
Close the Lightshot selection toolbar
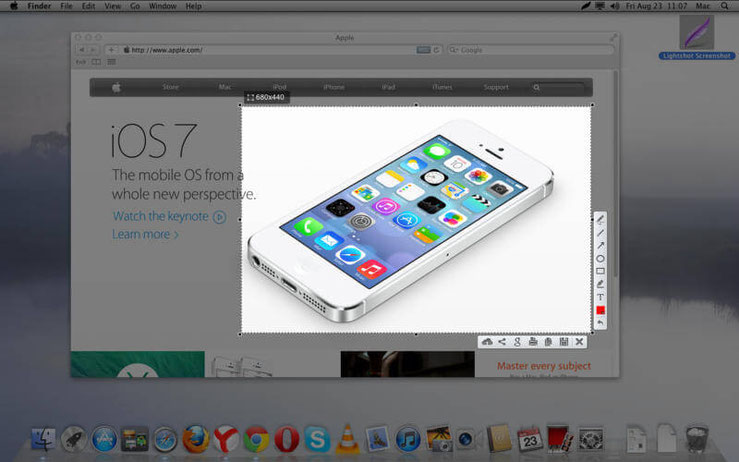[580, 342]
